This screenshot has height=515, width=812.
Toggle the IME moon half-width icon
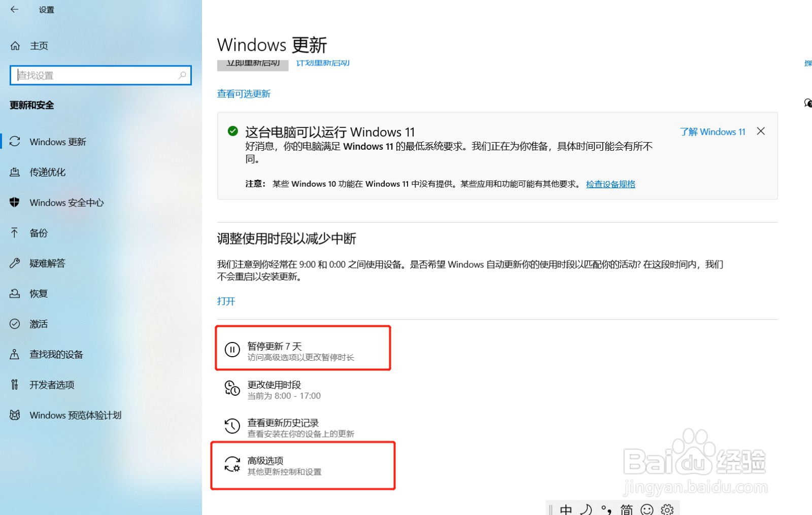(x=586, y=509)
